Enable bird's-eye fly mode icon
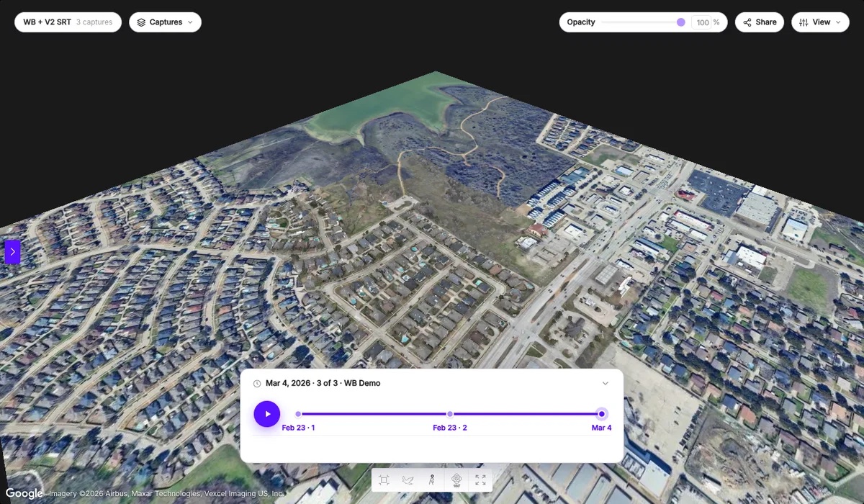Screen dimensions: 864x504 click(408, 480)
